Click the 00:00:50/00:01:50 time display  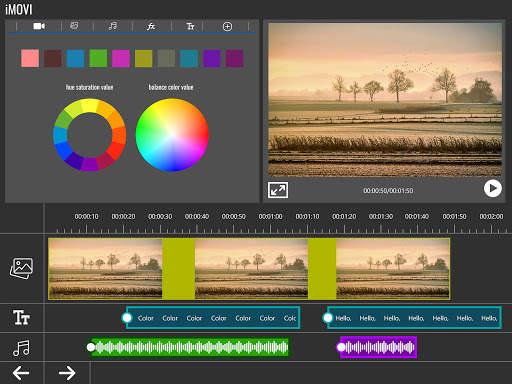(388, 191)
